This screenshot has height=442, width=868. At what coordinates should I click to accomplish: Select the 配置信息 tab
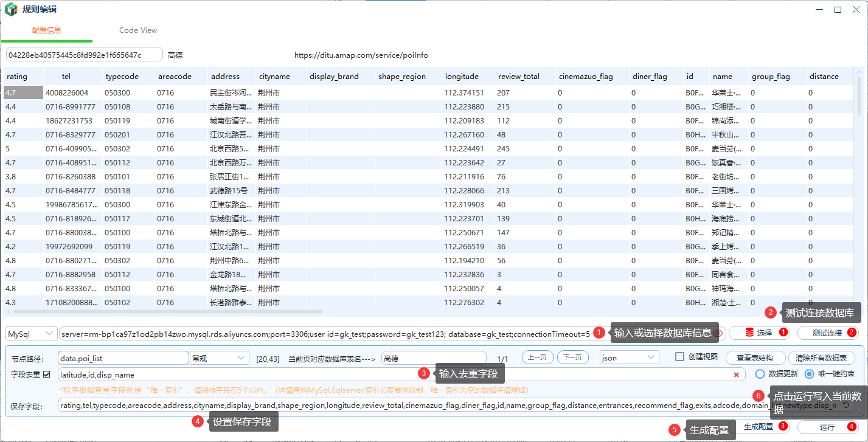pos(47,30)
